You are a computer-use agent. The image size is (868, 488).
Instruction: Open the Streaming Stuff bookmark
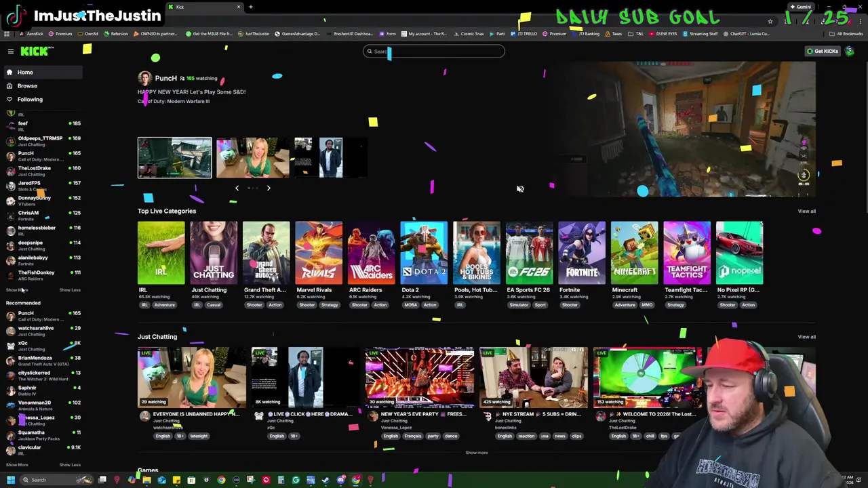(x=701, y=34)
